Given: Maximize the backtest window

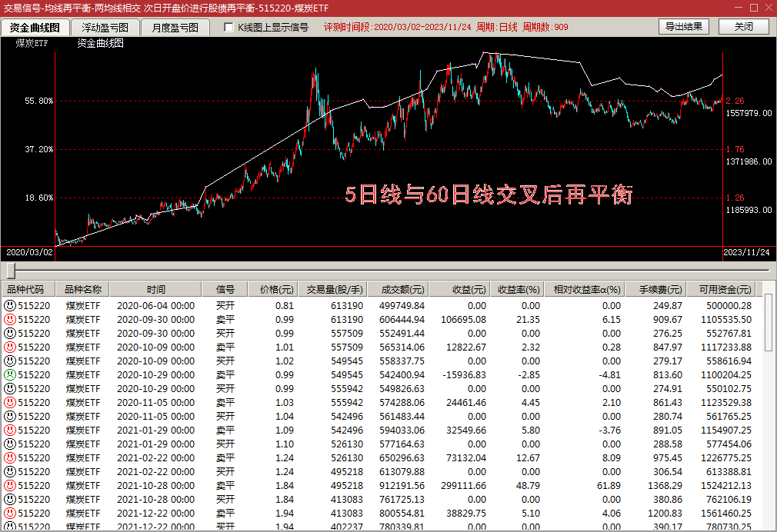Looking at the screenshot, I should coord(754,8).
